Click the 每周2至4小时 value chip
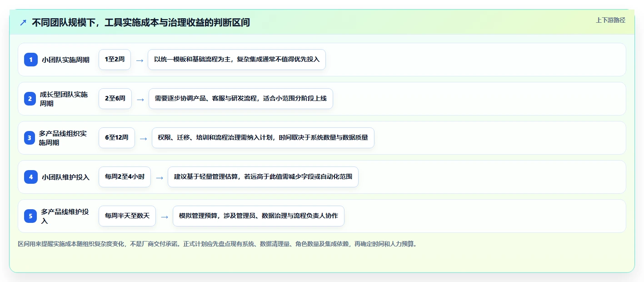The height and width of the screenshot is (282, 644). 125,177
